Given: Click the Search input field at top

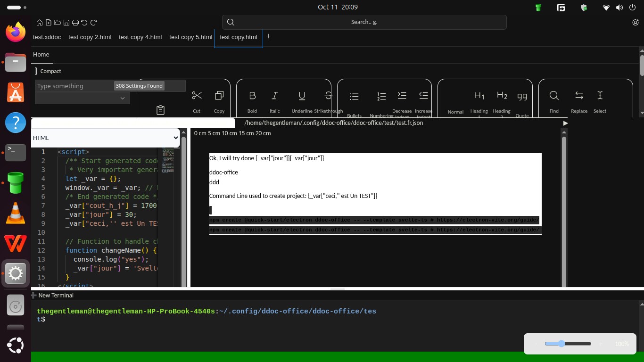Looking at the screenshot, I should point(364,22).
